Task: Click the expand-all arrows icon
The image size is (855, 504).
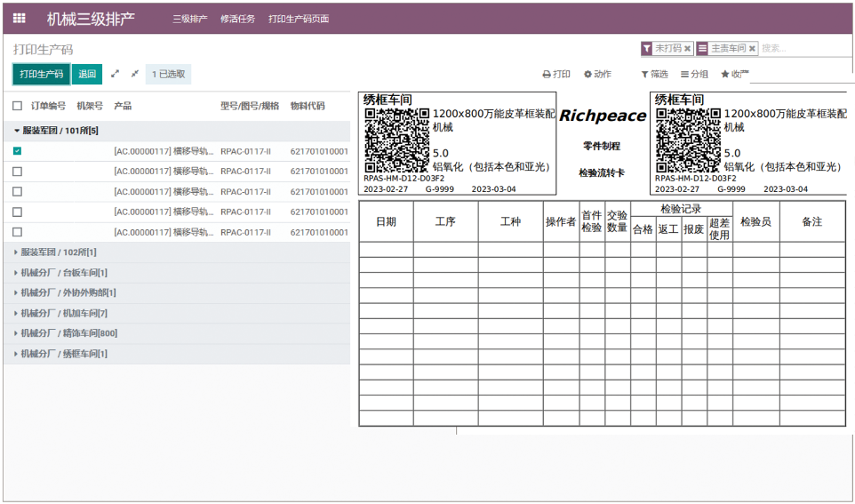Action: [115, 74]
